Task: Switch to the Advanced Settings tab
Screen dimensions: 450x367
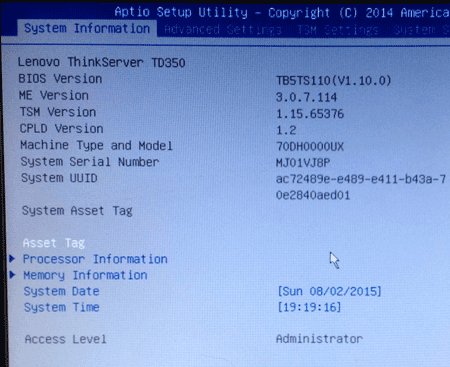Action: tap(223, 29)
